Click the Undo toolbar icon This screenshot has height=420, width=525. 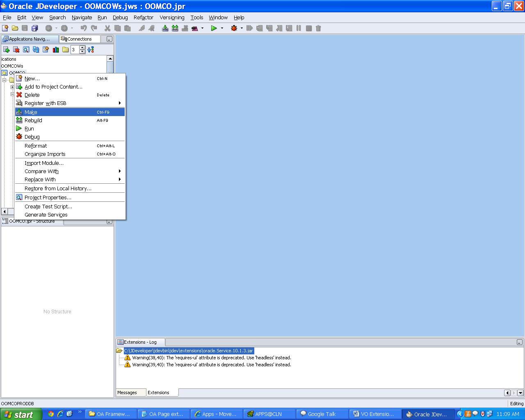[x=84, y=28]
